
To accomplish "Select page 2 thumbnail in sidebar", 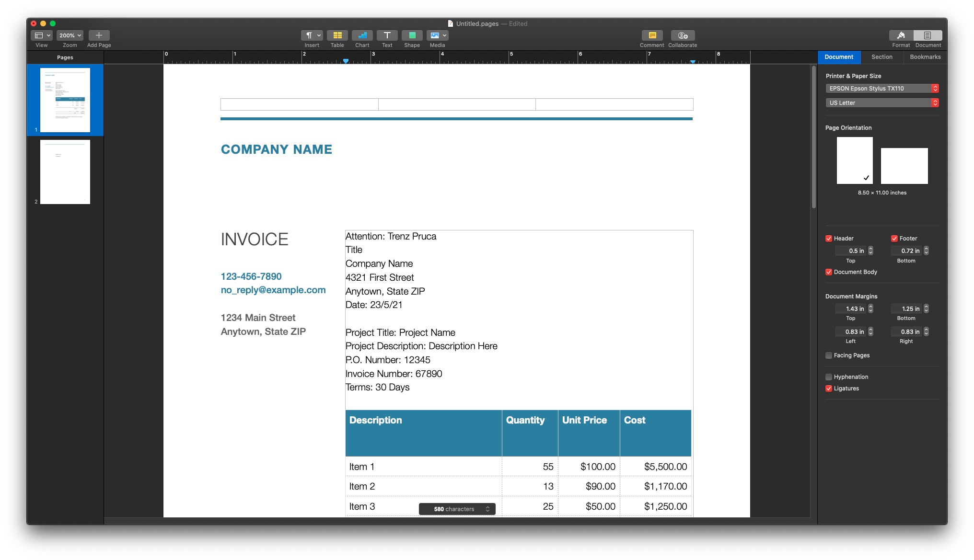I will coord(65,172).
